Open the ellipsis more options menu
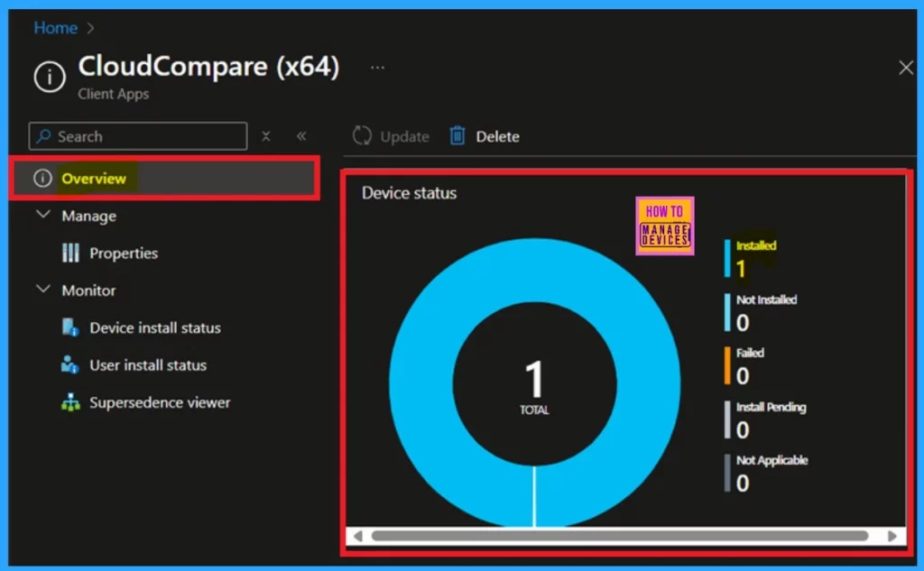Screen dimensions: 924x571 point(378,67)
